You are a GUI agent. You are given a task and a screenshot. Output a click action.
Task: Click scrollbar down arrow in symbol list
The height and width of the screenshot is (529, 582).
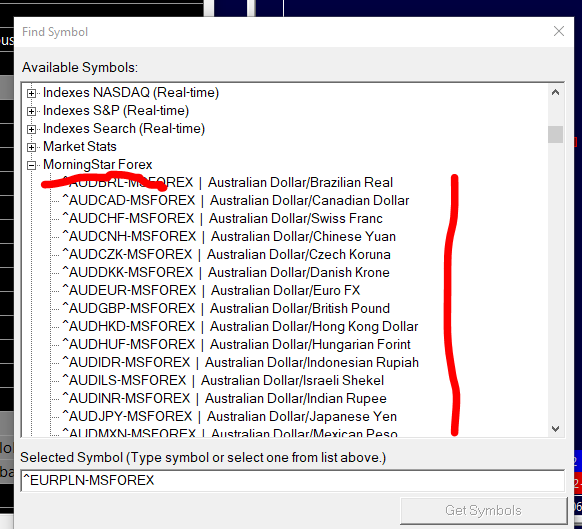click(x=555, y=429)
